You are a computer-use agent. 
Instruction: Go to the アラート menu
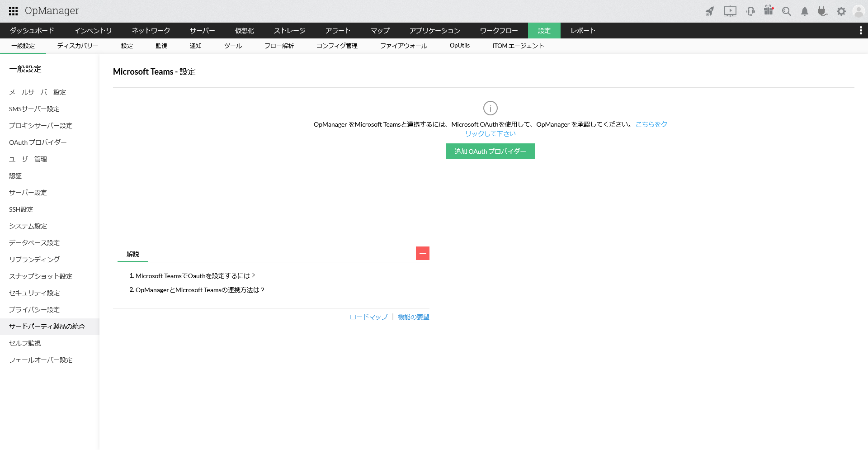pos(338,30)
